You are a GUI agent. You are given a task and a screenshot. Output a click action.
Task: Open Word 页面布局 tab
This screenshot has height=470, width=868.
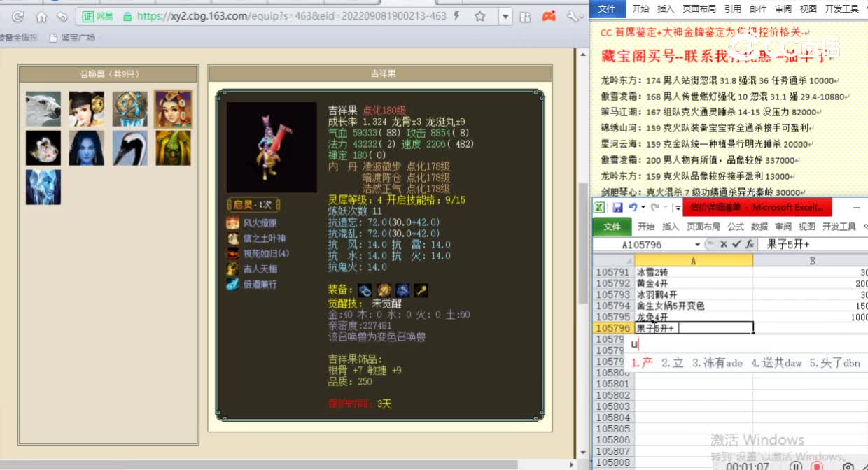pyautogui.click(x=699, y=8)
